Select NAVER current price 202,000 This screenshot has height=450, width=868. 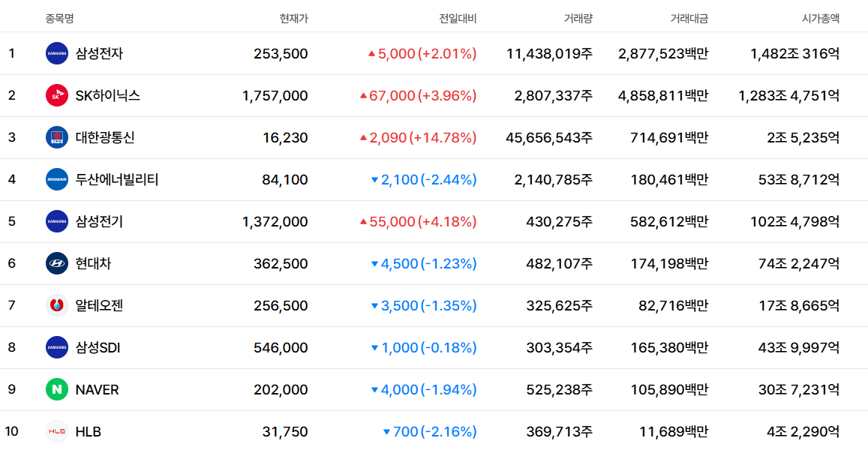coord(281,390)
